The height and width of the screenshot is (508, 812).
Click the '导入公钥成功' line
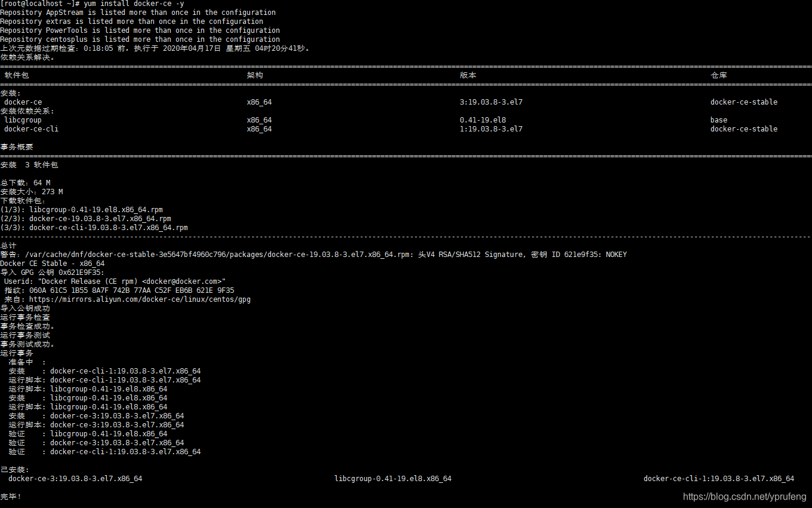pos(25,308)
